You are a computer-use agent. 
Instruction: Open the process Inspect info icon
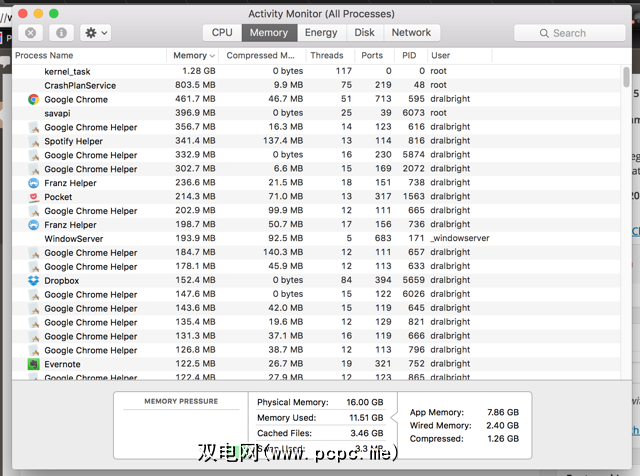coord(61,33)
